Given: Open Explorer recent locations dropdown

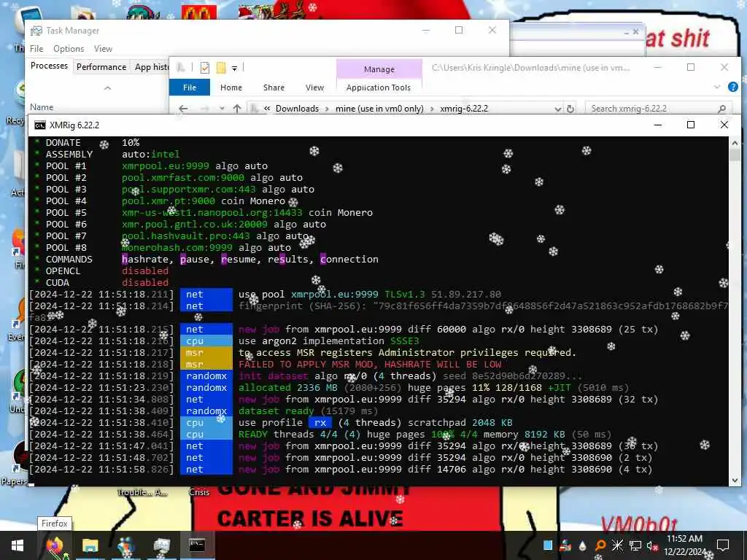Looking at the screenshot, I should [222, 109].
